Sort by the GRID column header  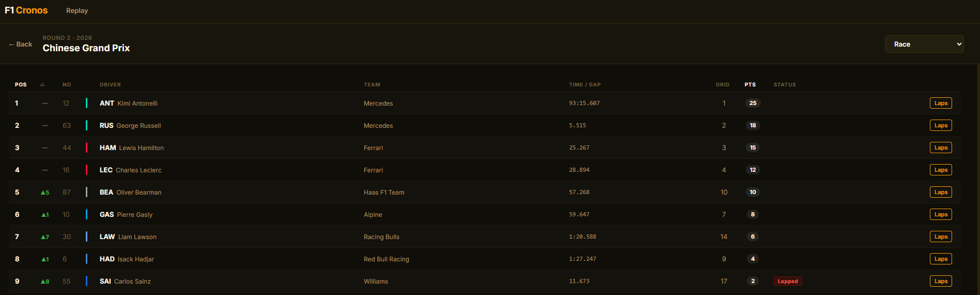tap(723, 84)
